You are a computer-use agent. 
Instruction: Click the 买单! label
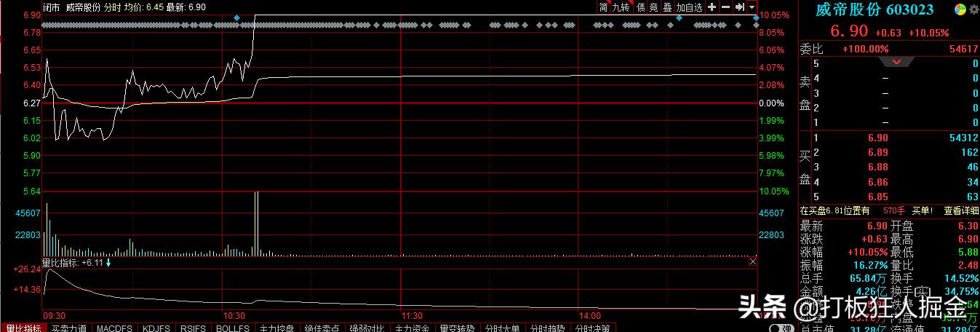point(923,211)
